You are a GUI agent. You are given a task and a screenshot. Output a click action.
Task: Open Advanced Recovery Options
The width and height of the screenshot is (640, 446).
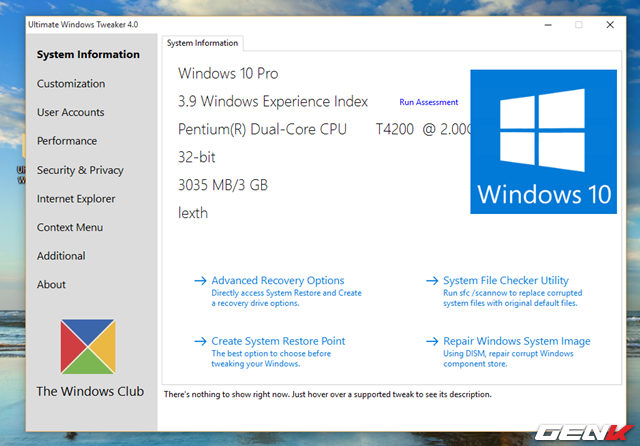(x=278, y=280)
